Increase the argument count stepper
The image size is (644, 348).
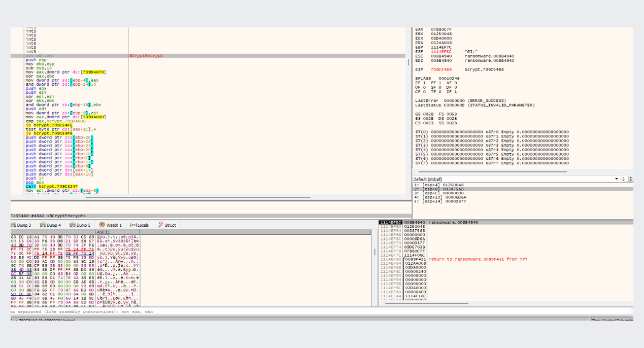(631, 178)
